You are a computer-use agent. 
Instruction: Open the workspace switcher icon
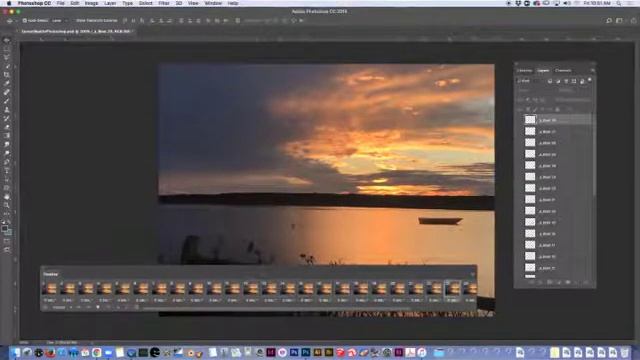tap(620, 20)
